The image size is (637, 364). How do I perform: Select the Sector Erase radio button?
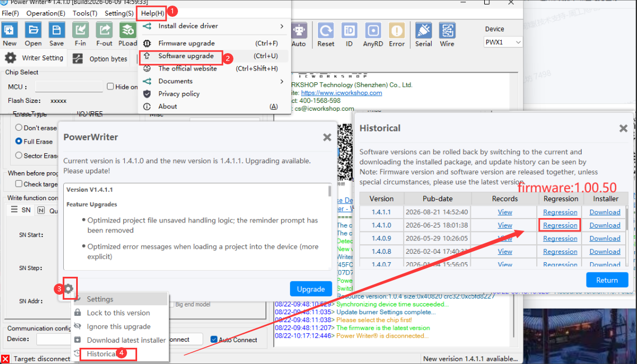(x=18, y=155)
